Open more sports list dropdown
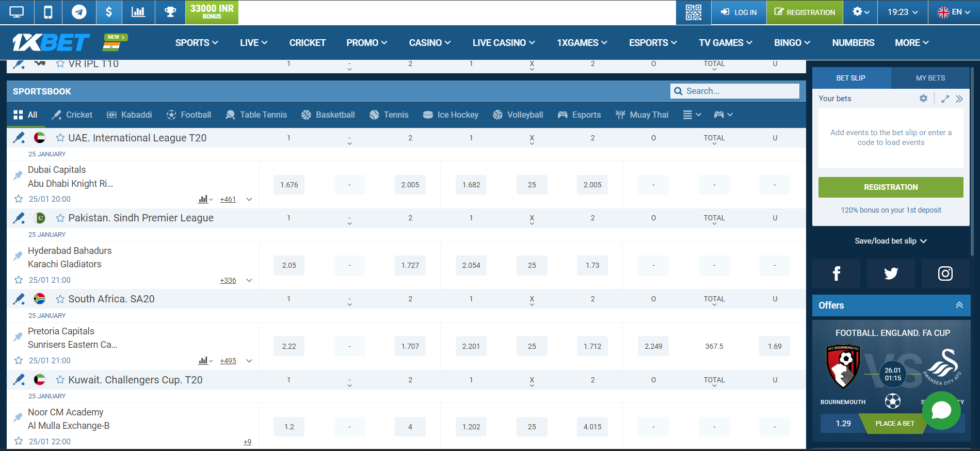The width and height of the screenshot is (980, 451). [692, 115]
